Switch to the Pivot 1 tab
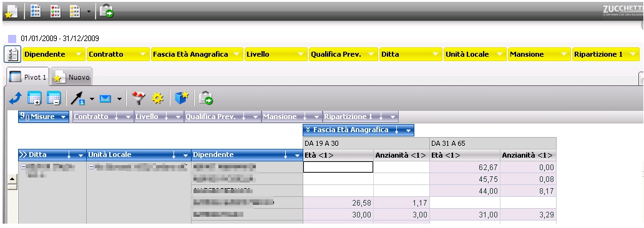 [28, 77]
